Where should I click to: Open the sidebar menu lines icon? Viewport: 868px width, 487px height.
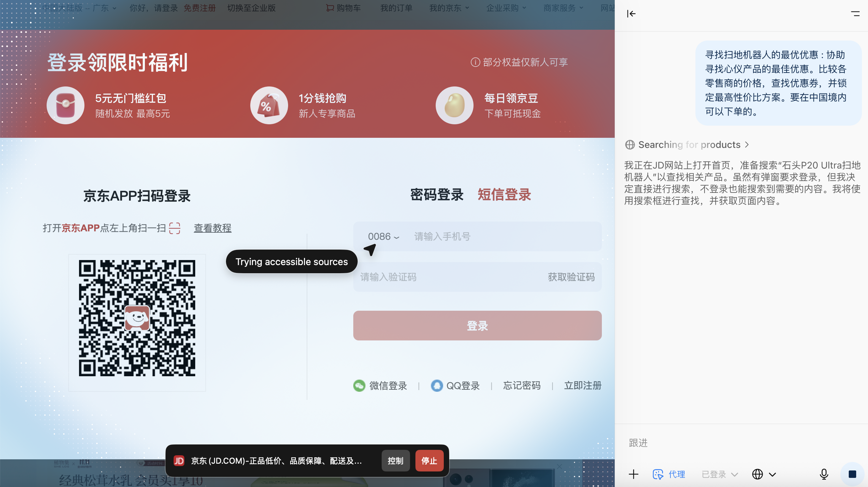point(855,14)
